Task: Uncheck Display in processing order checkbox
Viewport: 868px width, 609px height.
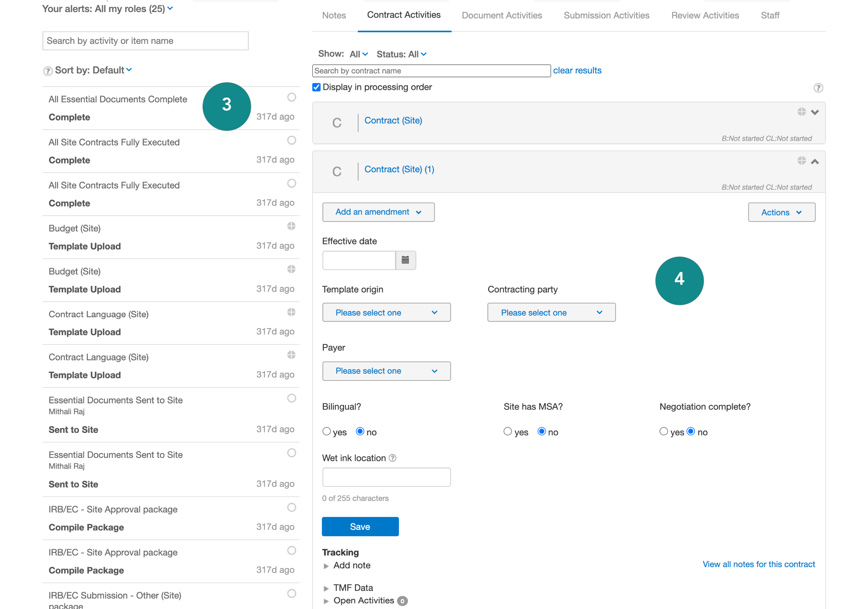Action: click(317, 87)
